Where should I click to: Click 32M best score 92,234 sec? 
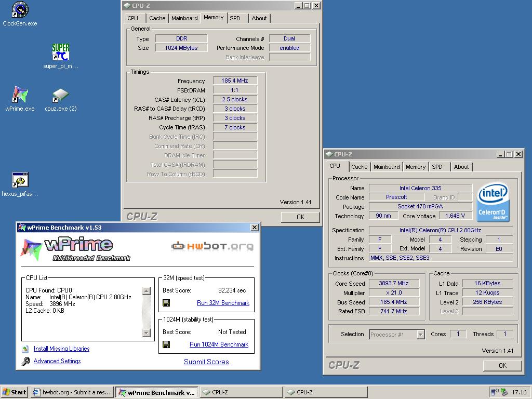coord(232,290)
